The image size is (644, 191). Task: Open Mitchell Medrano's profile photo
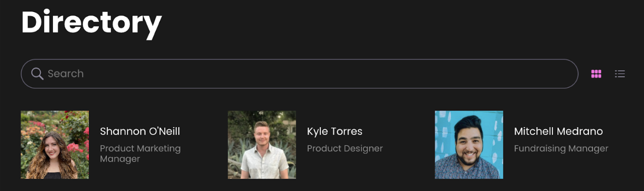tap(469, 145)
